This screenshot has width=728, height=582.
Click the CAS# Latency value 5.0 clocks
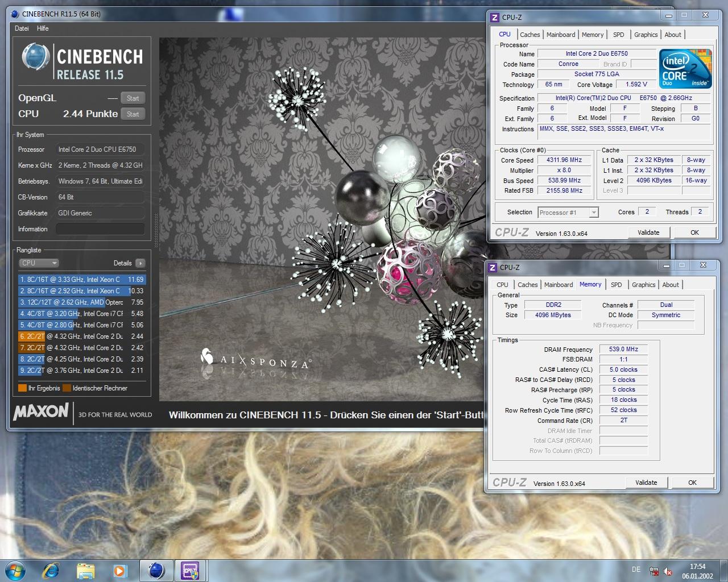click(623, 370)
